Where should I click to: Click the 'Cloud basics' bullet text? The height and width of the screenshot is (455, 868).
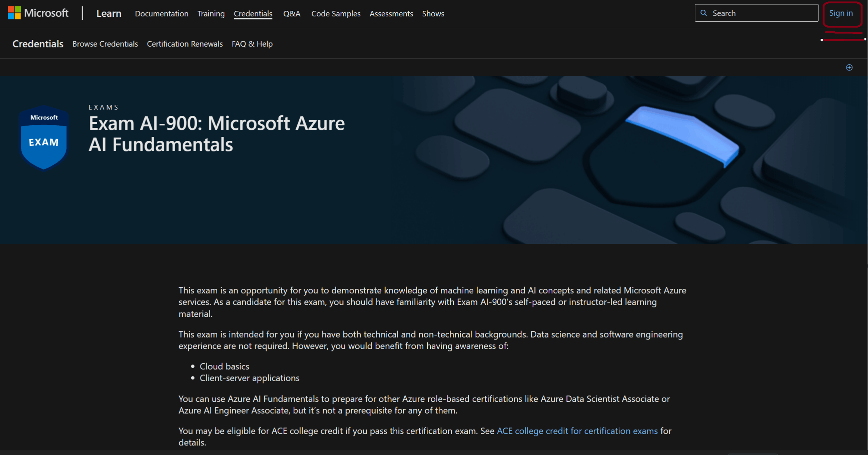point(224,366)
